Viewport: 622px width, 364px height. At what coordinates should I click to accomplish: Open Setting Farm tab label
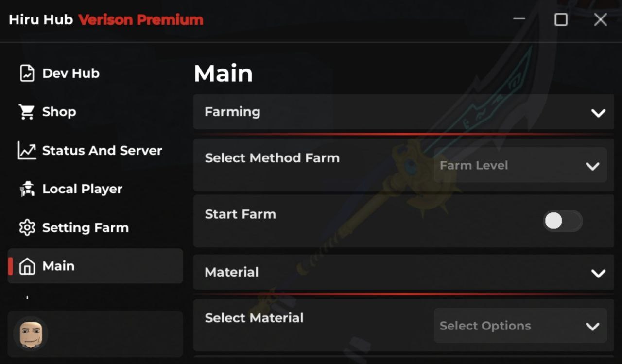click(86, 227)
